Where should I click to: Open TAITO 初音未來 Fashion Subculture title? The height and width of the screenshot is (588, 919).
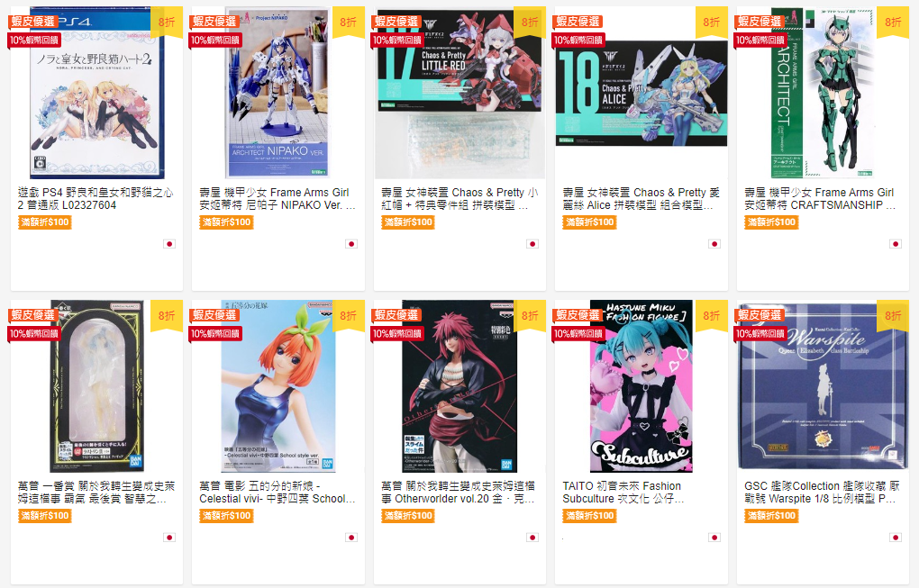point(623,492)
